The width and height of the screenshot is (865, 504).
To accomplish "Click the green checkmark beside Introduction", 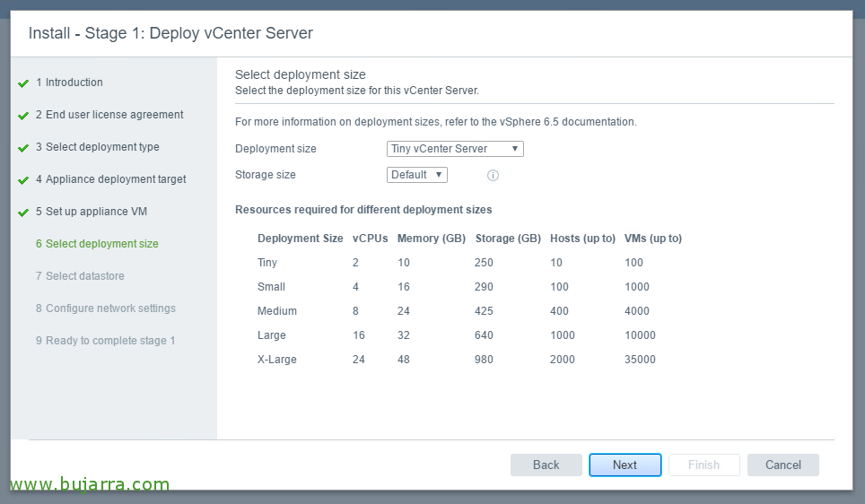I will (23, 83).
